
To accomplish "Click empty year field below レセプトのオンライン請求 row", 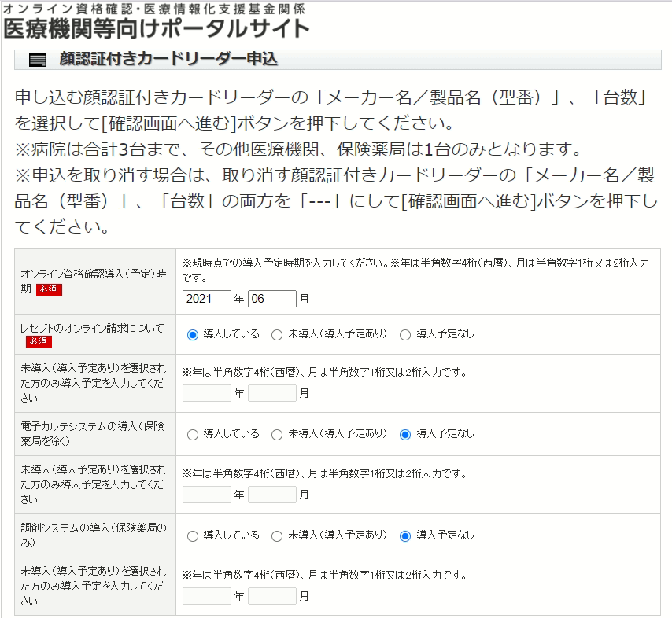I will pyautogui.click(x=206, y=393).
